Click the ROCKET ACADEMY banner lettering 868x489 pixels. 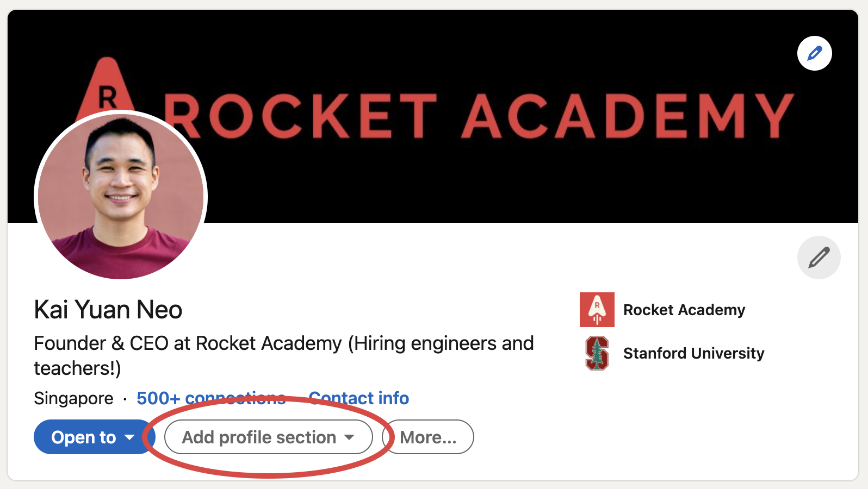coord(479,116)
